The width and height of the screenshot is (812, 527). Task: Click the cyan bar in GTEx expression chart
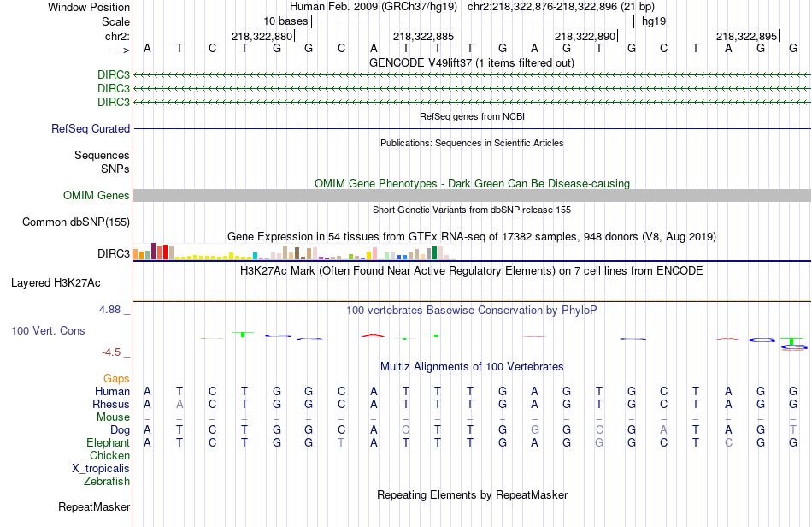(255, 256)
